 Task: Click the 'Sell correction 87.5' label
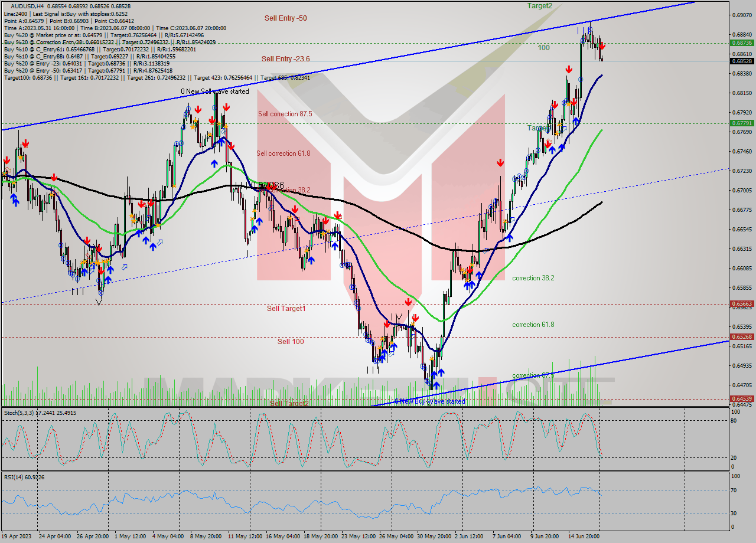coord(285,114)
